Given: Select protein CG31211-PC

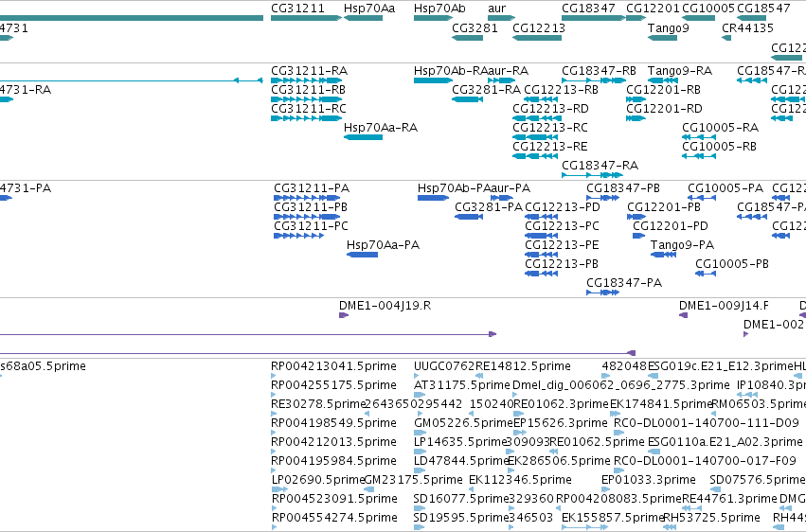Looking at the screenshot, I should [311, 226].
